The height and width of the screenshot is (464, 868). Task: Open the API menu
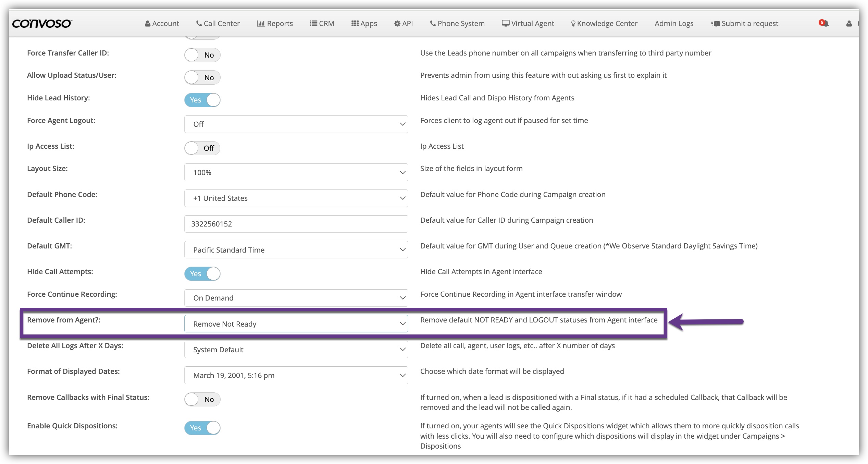[x=404, y=23]
